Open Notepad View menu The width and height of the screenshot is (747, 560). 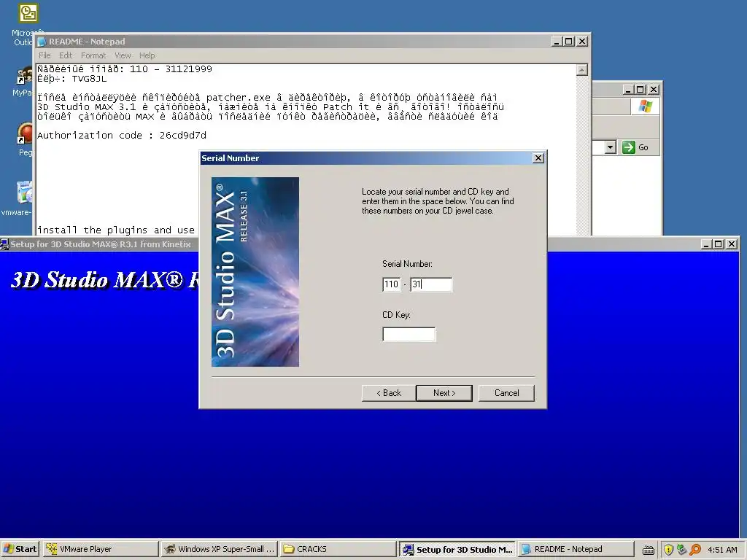point(123,55)
